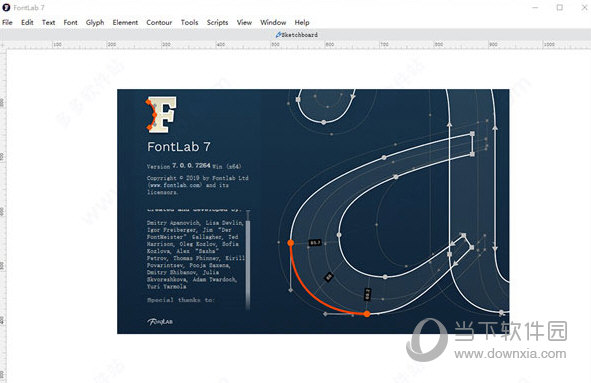Maximize the FontLab 7 window
Viewport: 591px width, 383px height.
coord(560,8)
